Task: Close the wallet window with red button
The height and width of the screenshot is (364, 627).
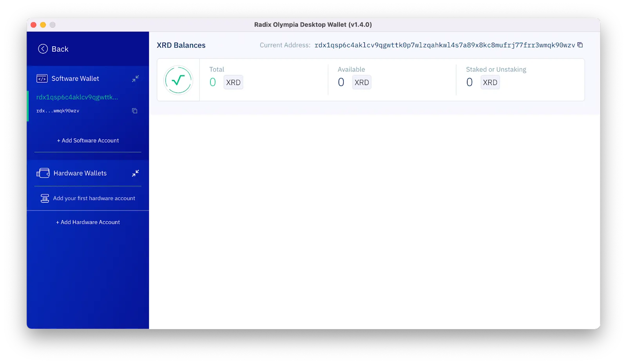Action: [x=34, y=25]
